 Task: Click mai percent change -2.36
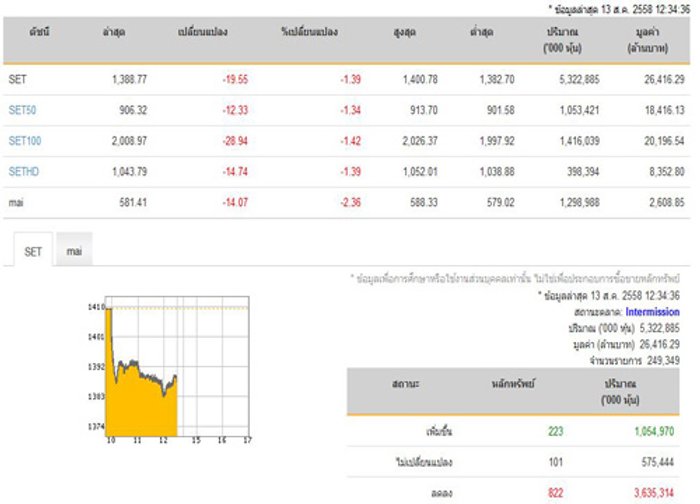point(350,202)
